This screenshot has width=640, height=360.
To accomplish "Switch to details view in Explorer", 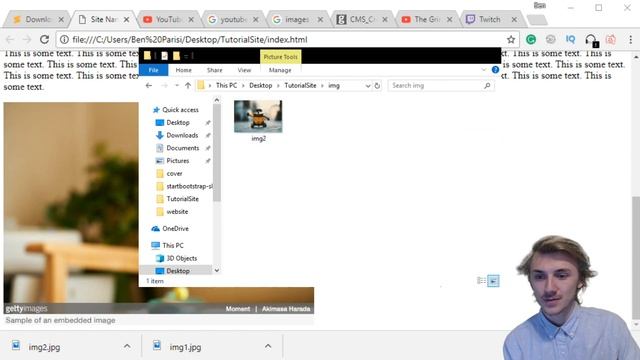I will tap(481, 280).
